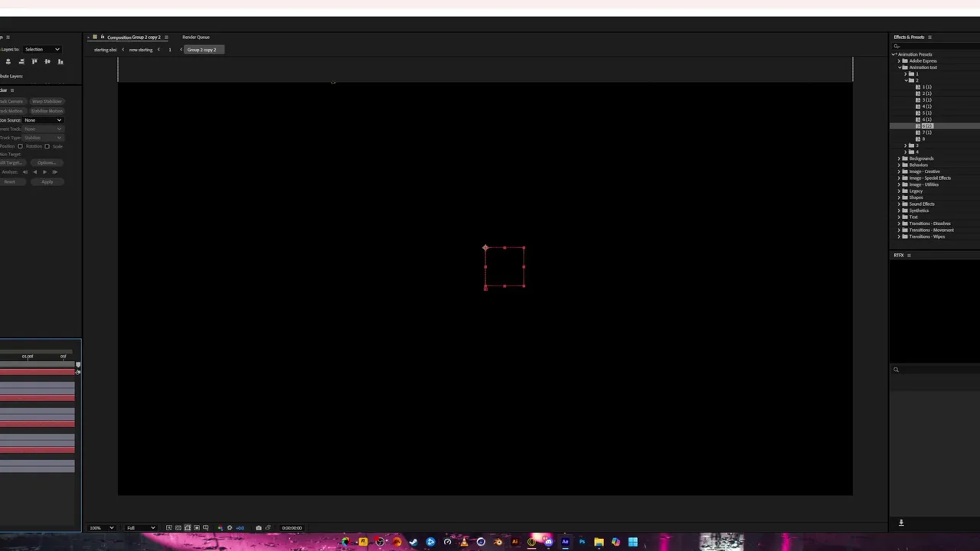Toggle the composition viewer lock icon
980x551 pixels.
click(x=103, y=37)
